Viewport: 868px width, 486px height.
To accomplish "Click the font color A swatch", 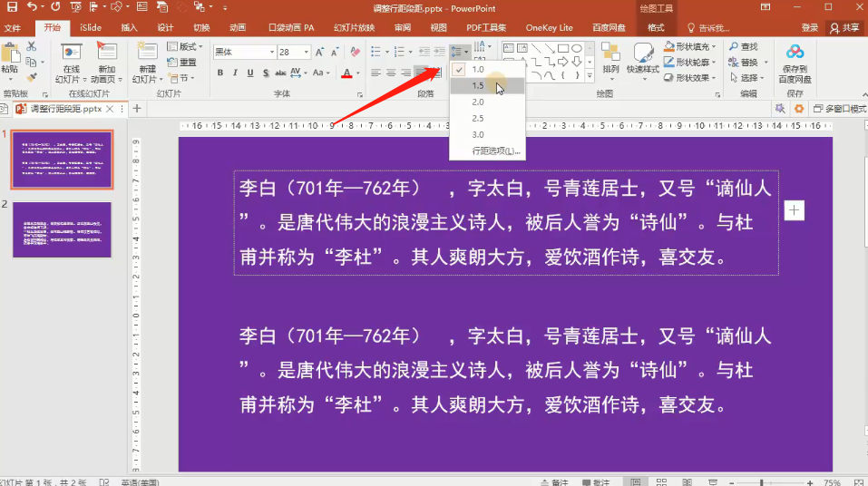I will 347,73.
